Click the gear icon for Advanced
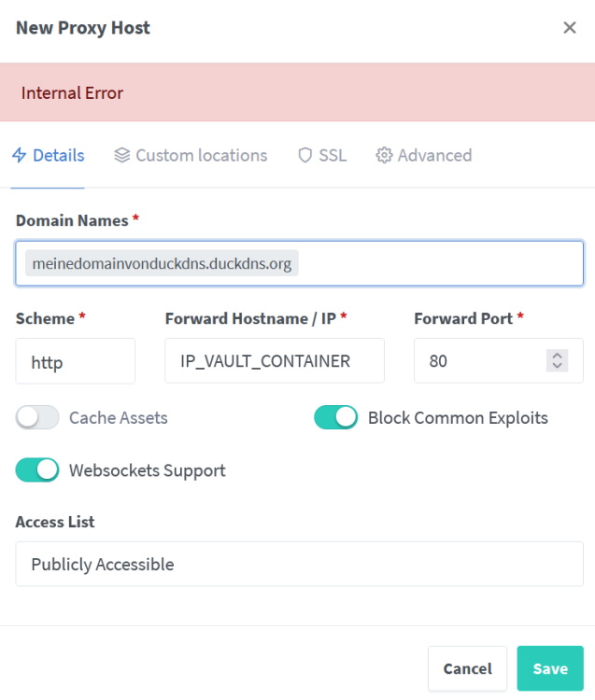595x700 pixels. [384, 155]
